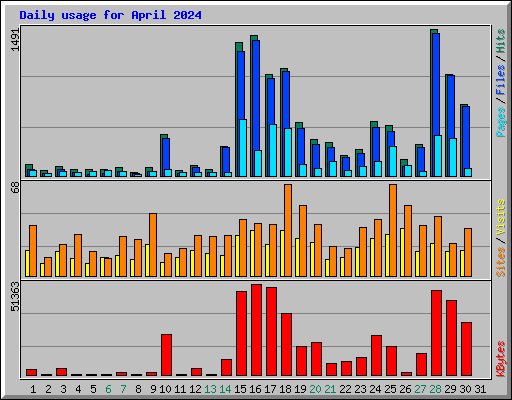Click the orange sites bar for day 26

coord(408,241)
